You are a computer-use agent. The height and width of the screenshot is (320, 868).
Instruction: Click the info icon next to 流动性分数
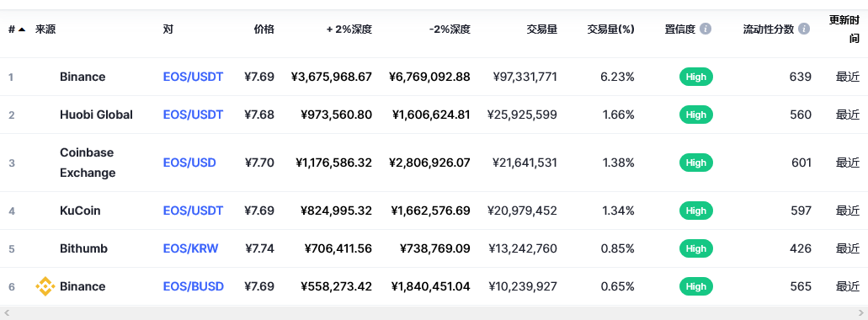pos(804,29)
